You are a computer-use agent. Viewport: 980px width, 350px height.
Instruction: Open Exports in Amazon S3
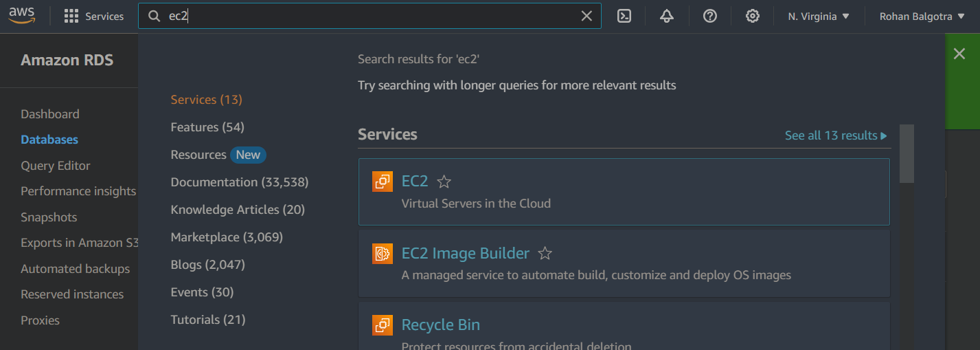pos(80,243)
